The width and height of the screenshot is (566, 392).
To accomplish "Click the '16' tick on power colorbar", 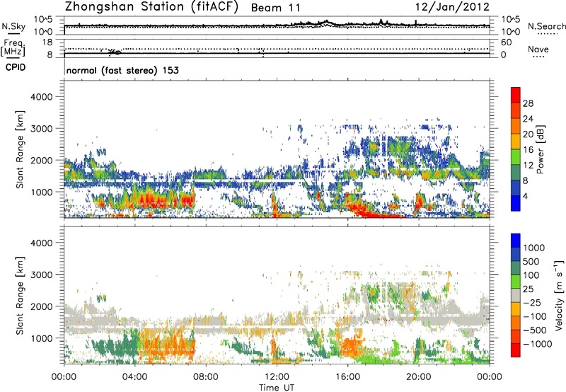I will coord(528,150).
